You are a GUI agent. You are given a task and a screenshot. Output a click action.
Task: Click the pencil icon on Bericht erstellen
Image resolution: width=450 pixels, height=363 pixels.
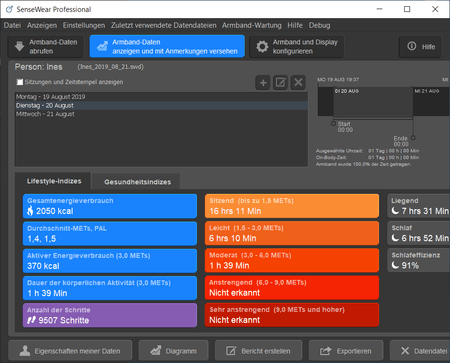[231, 351]
